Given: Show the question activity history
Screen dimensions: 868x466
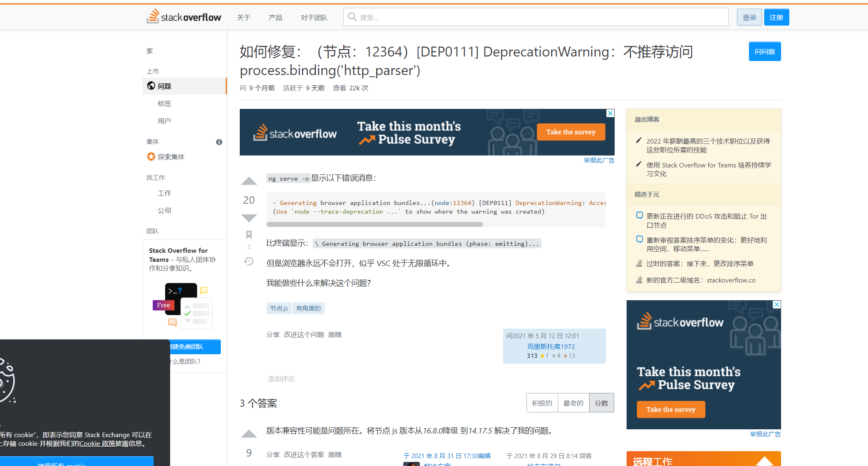Looking at the screenshot, I should point(249,261).
